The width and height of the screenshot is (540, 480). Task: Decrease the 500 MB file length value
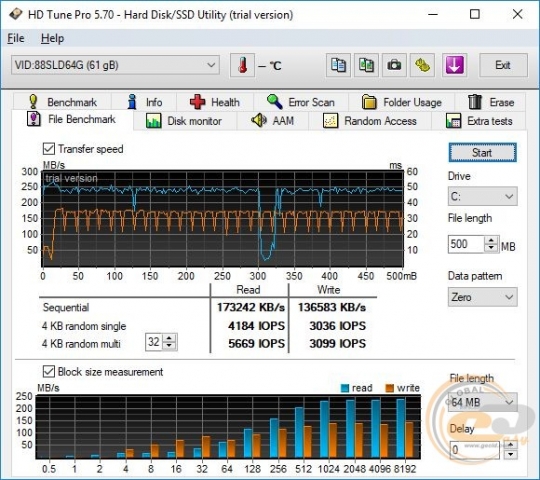(x=491, y=248)
